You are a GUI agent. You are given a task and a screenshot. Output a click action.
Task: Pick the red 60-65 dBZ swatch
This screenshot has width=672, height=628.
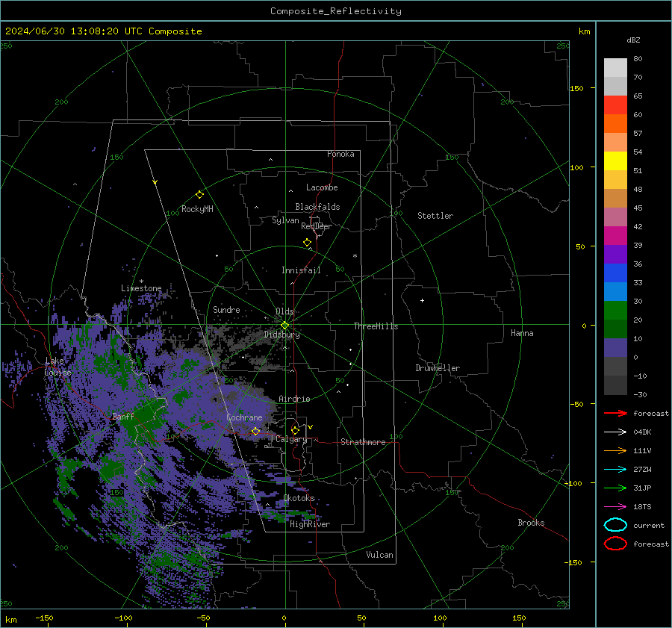pyautogui.click(x=615, y=105)
